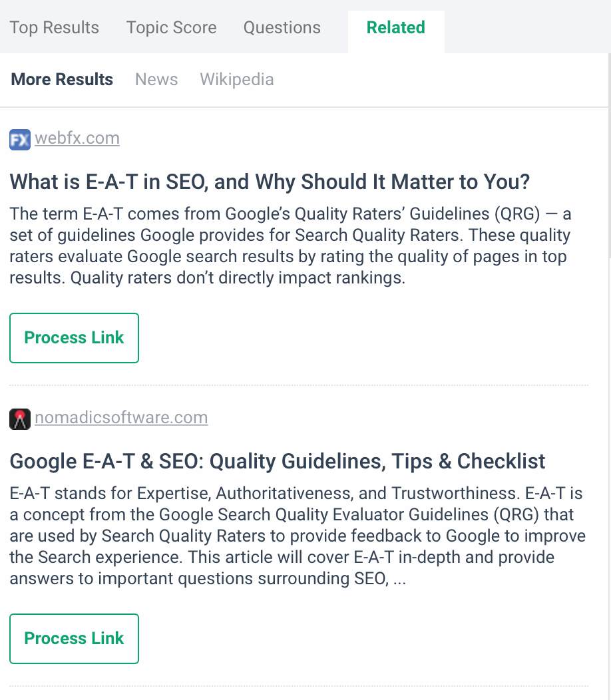Select the More Results sub-tab

click(62, 79)
